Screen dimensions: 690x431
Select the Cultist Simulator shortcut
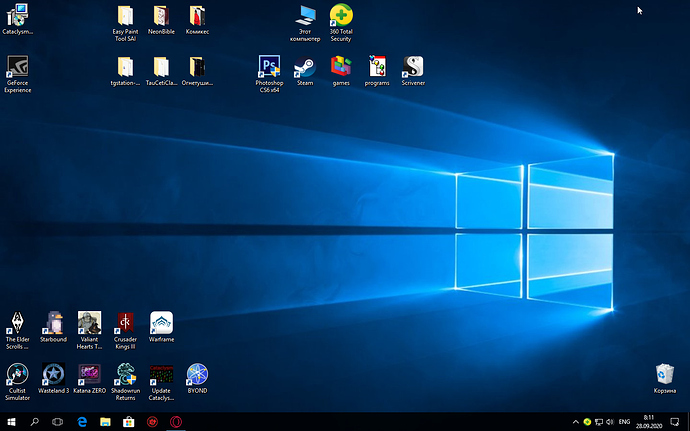point(18,382)
